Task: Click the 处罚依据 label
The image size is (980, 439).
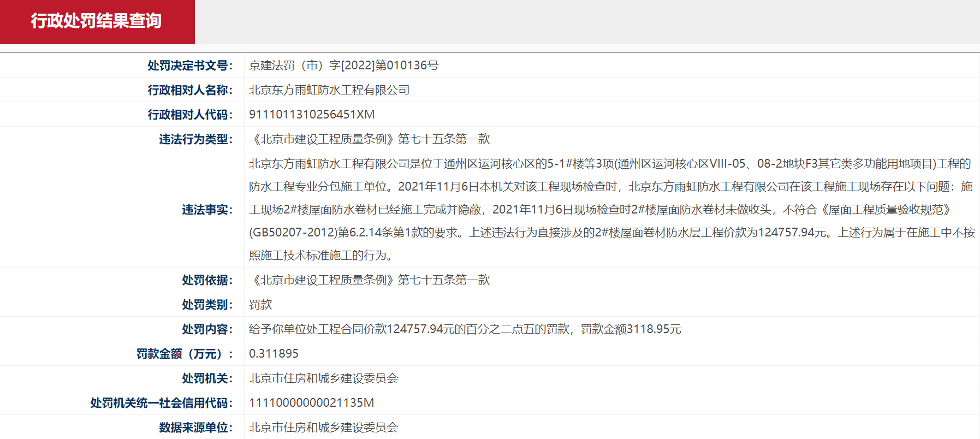Action: click(x=207, y=280)
